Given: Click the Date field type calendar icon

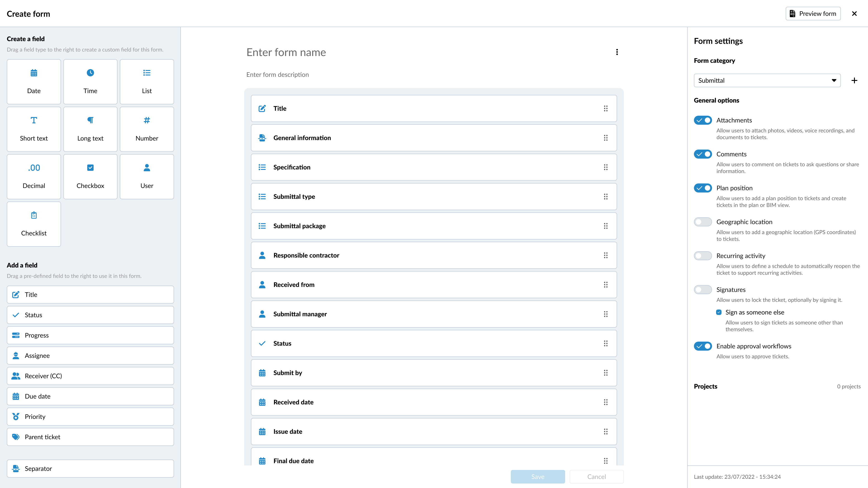Looking at the screenshot, I should click(34, 73).
